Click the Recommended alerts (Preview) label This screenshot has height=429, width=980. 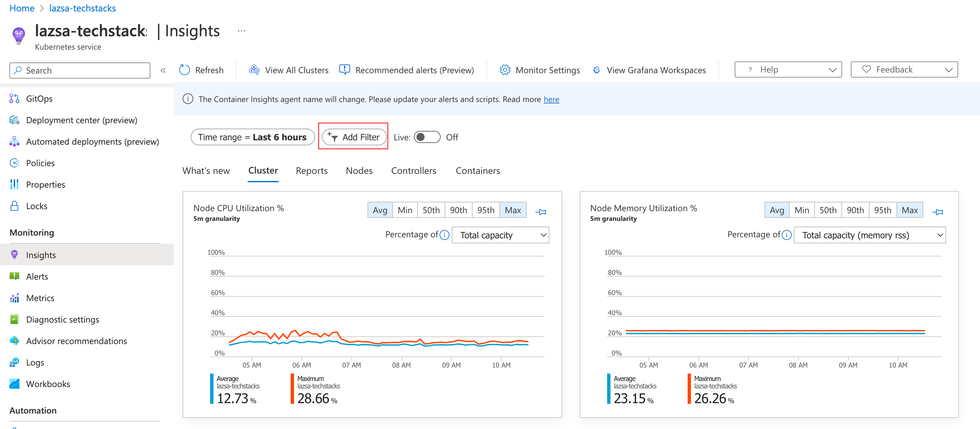[x=415, y=70]
